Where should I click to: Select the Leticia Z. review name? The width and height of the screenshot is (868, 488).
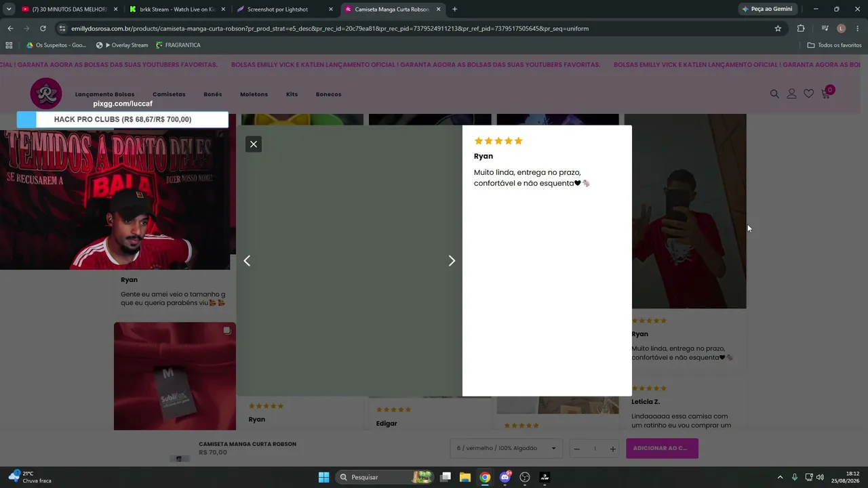[x=646, y=402]
